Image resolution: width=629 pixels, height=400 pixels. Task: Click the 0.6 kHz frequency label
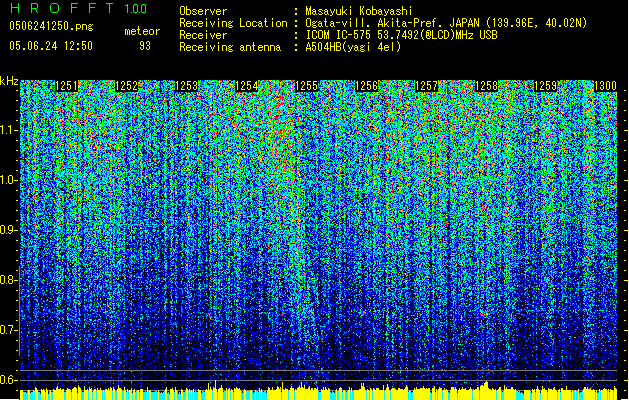tap(9, 380)
